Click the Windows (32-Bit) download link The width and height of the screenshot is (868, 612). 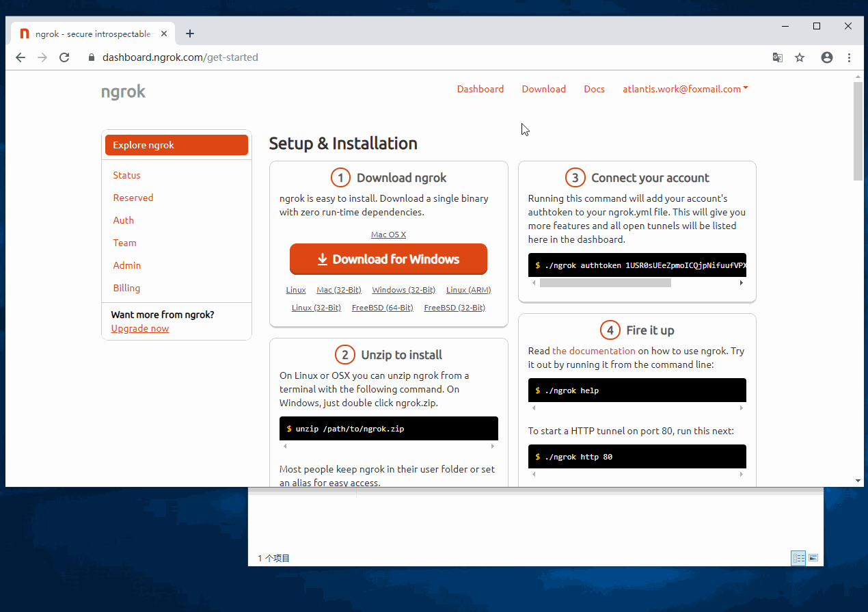[x=403, y=290]
